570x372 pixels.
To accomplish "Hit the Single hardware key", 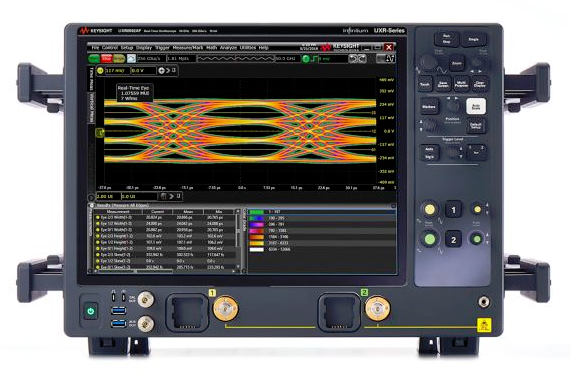I will (x=474, y=39).
